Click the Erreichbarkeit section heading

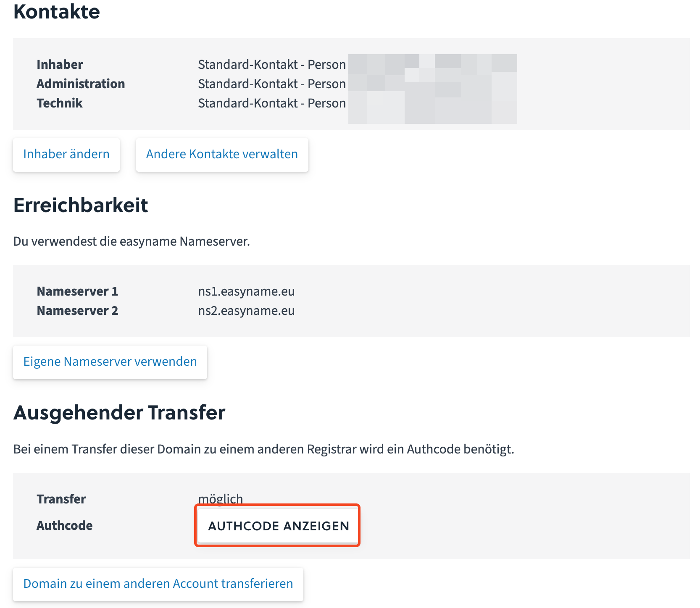tap(81, 205)
